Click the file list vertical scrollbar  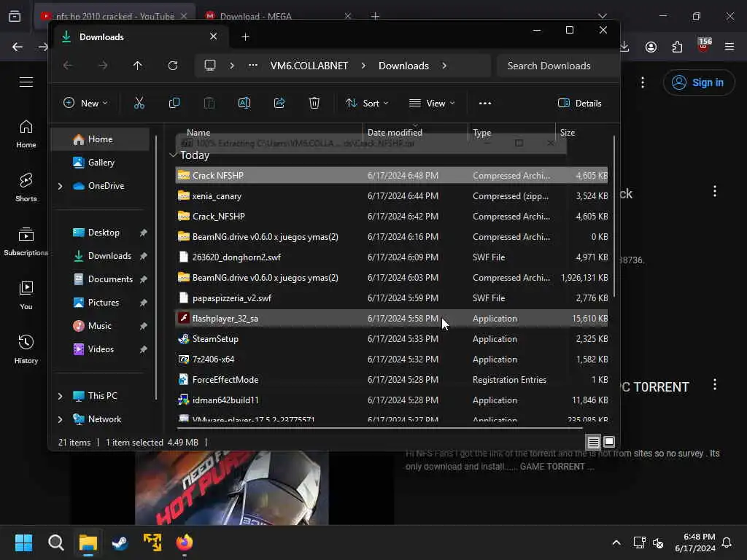click(x=614, y=217)
